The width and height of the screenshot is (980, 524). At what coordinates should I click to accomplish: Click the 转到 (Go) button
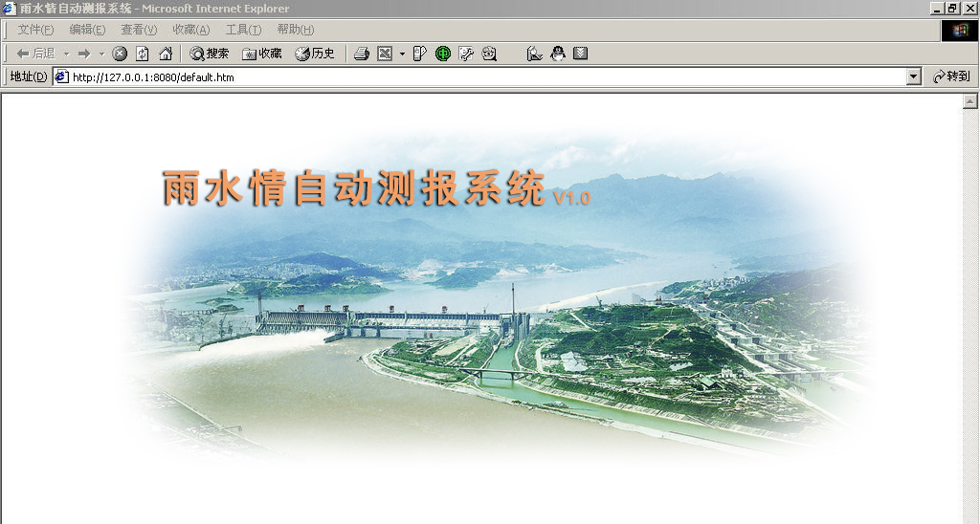(x=951, y=76)
